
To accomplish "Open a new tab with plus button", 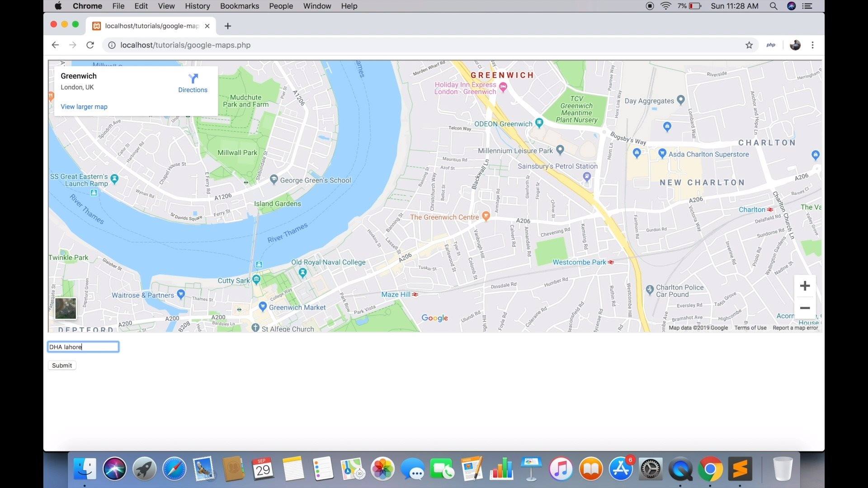I will pos(228,26).
